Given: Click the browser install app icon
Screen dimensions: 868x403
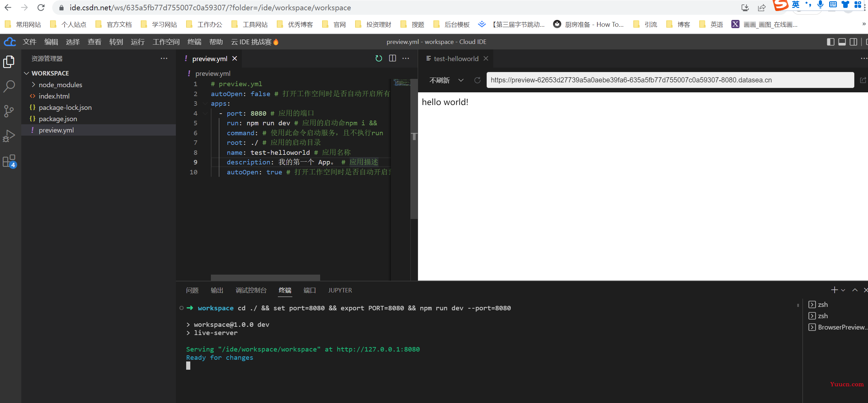Looking at the screenshot, I should (745, 8).
